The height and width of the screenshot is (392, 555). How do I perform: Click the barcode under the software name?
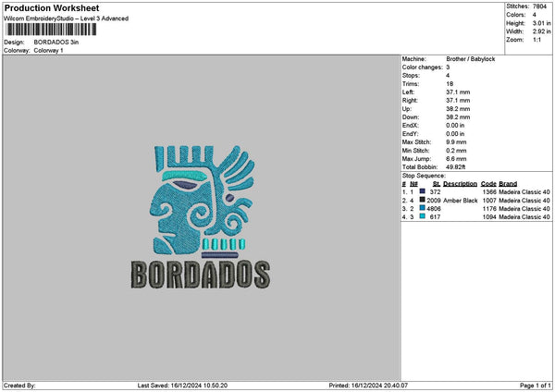51,30
